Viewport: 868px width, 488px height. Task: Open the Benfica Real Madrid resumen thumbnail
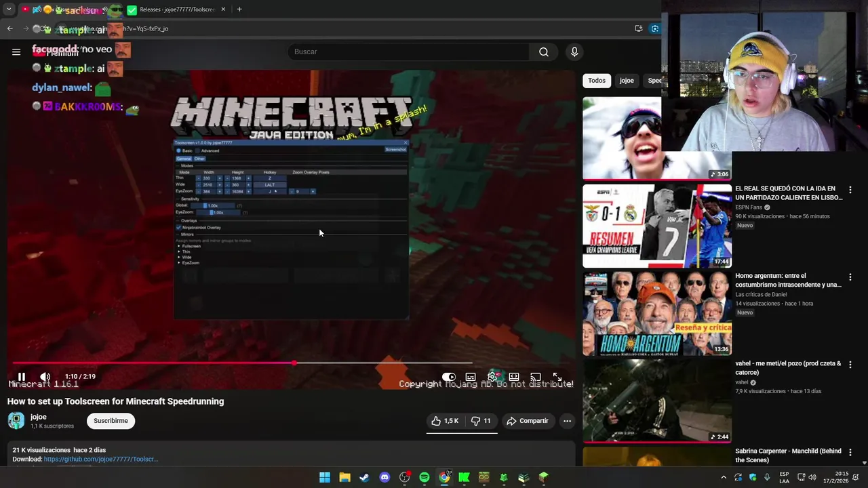point(657,226)
